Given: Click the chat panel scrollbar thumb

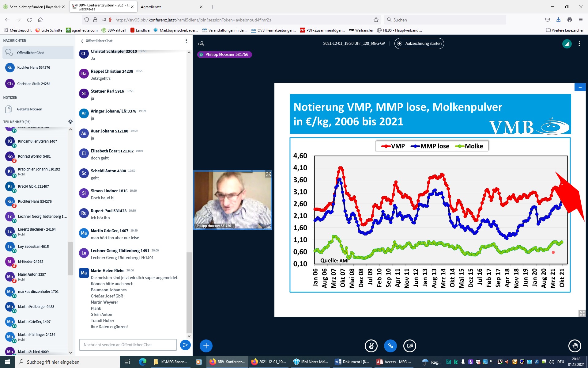Looking at the screenshot, I should tap(189, 292).
